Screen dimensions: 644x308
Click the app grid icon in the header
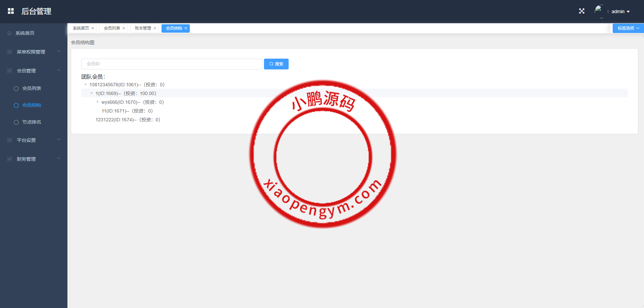tap(11, 10)
